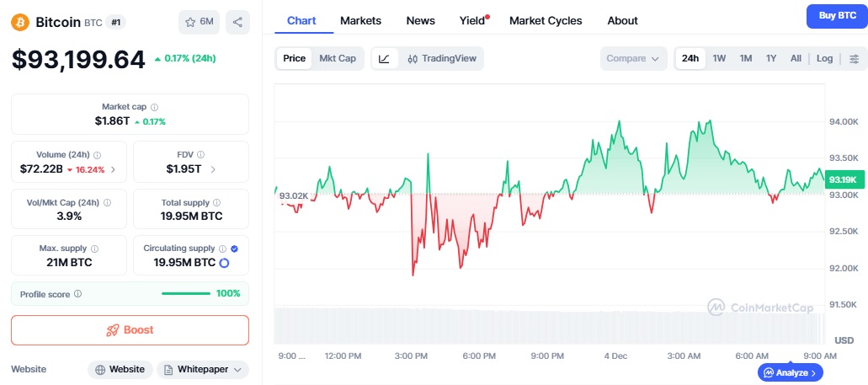Switch to the Market Cycles tab

(x=546, y=20)
